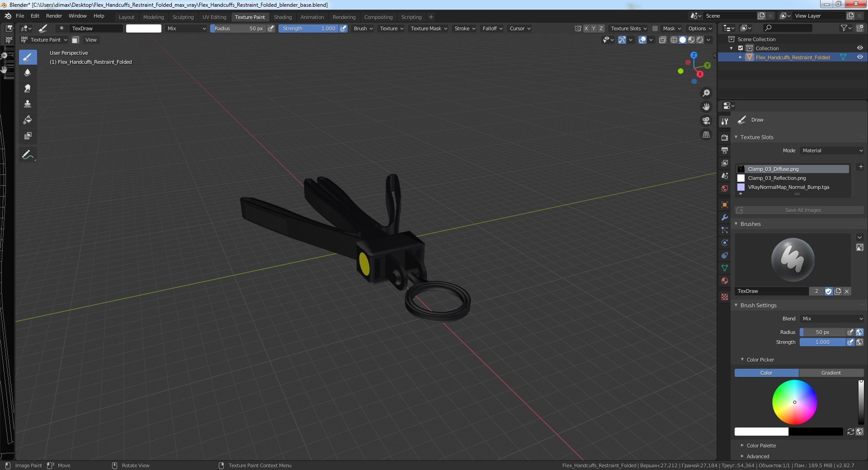Open the viewport View menu
The image size is (868, 470).
coord(91,40)
